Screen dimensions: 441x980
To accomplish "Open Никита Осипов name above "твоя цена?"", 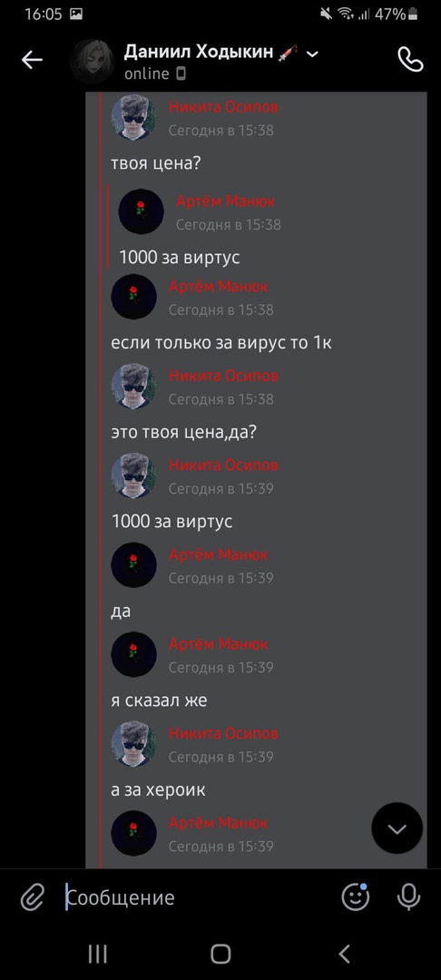I will (223, 107).
